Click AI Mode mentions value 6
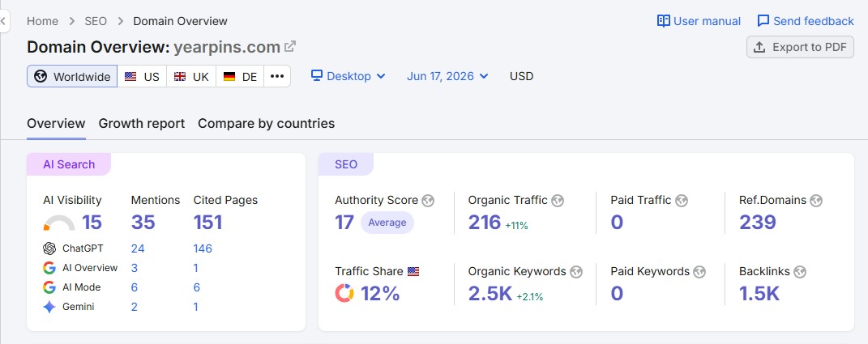The image size is (868, 344). tap(135, 287)
